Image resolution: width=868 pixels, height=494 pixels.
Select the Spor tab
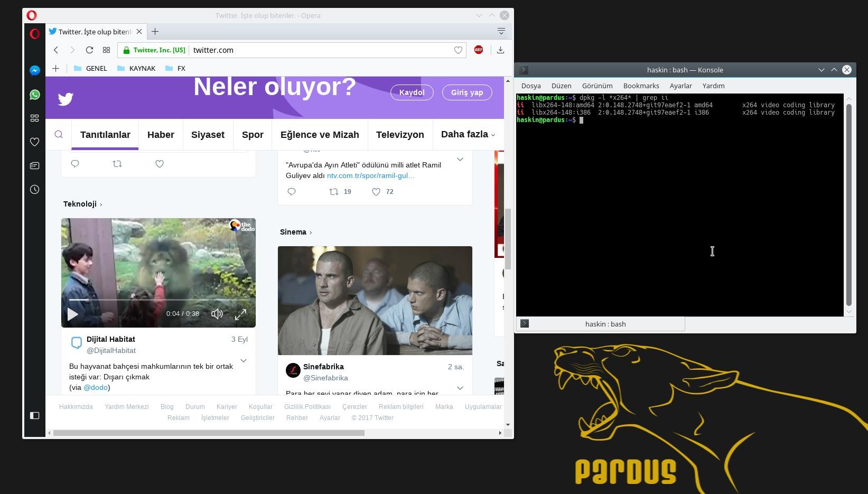coord(253,135)
